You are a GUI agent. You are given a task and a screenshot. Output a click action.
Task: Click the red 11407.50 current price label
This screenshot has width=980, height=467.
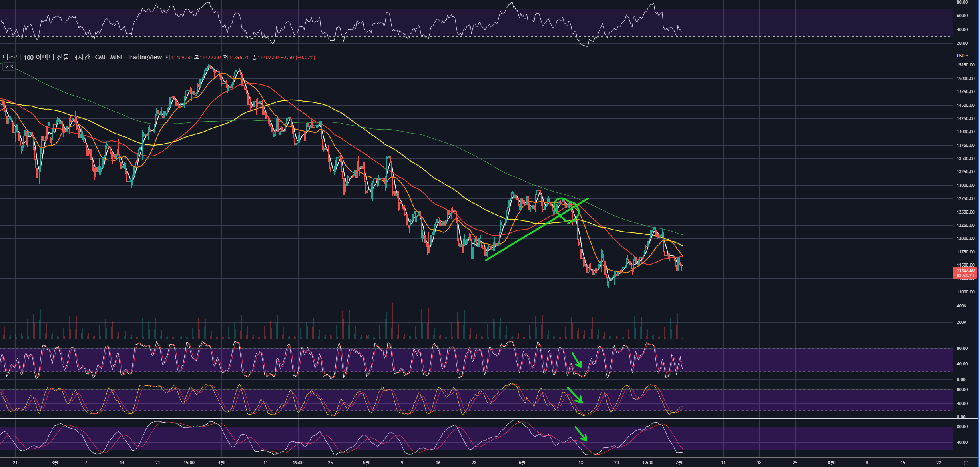pos(965,271)
